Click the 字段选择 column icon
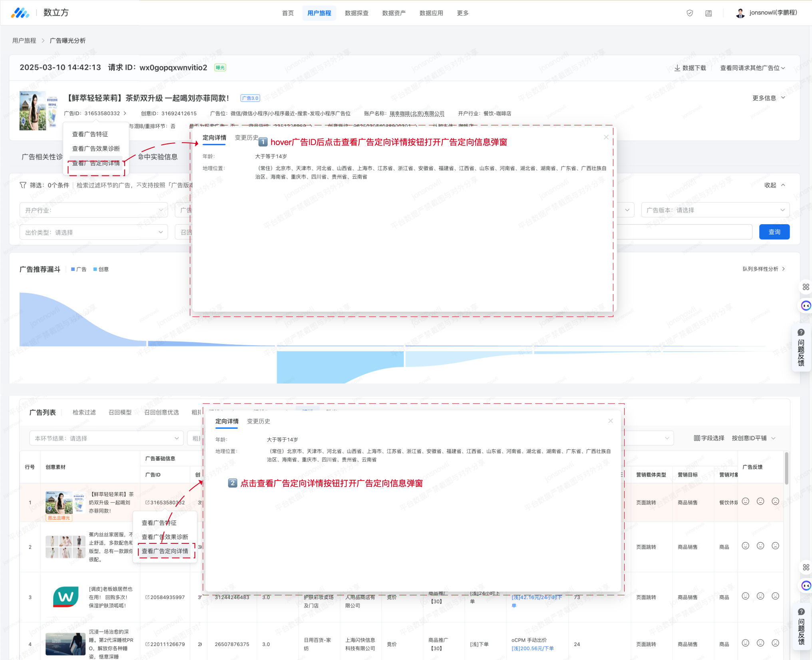Image resolution: width=812 pixels, height=660 pixels. 697,438
